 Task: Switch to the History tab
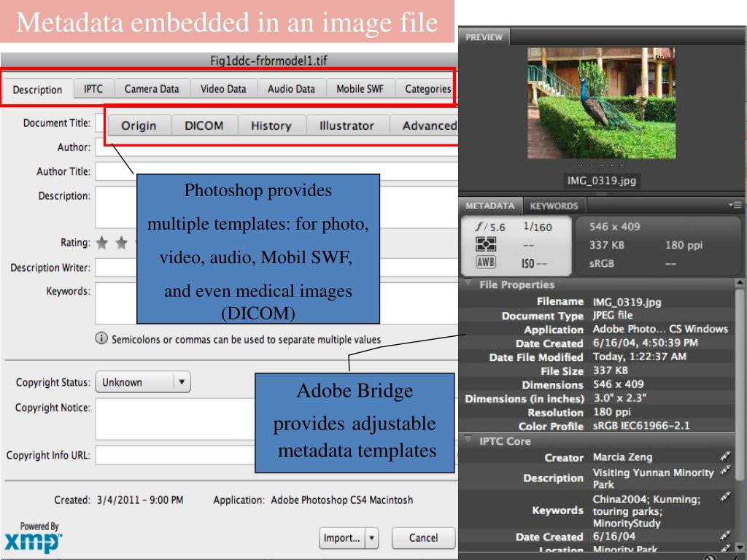[x=271, y=125]
